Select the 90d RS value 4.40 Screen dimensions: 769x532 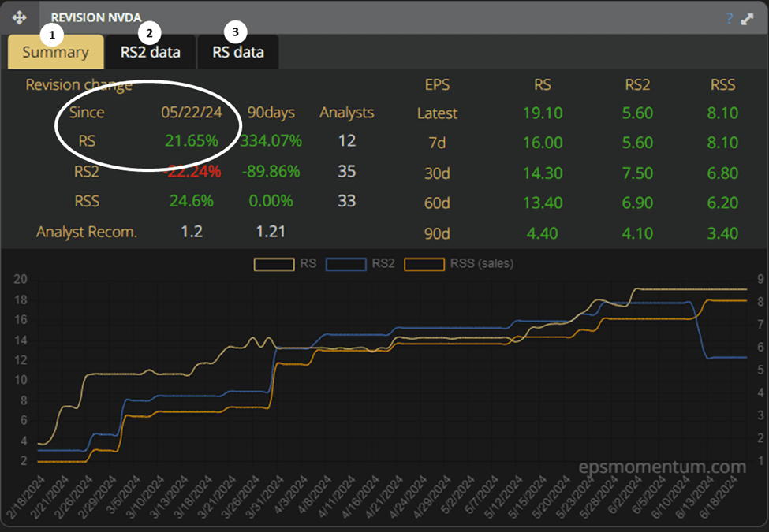tap(543, 233)
